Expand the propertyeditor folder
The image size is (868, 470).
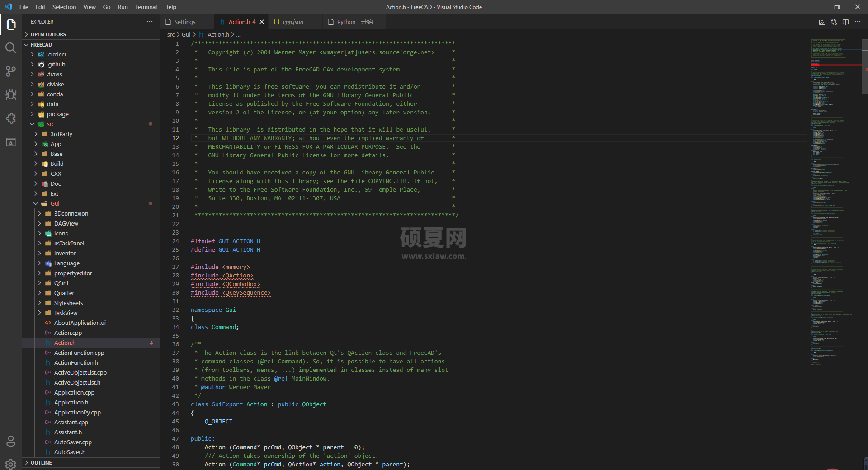pos(40,273)
